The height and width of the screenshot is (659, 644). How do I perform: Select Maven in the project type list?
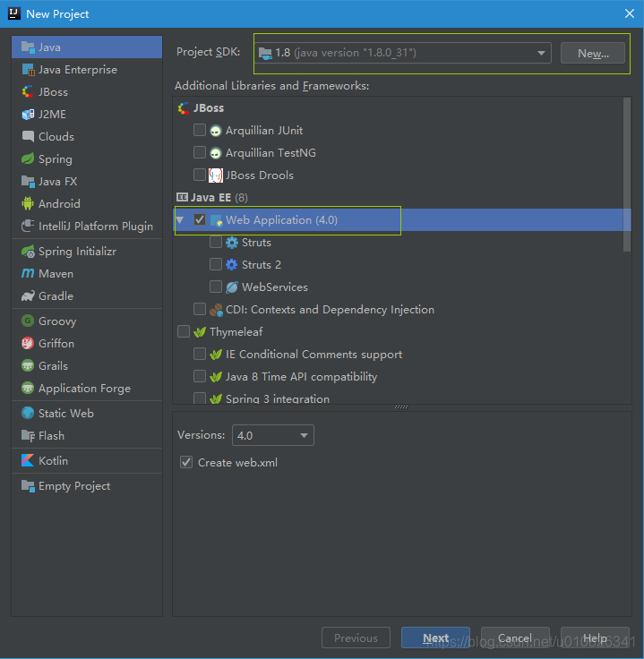[x=87, y=274]
